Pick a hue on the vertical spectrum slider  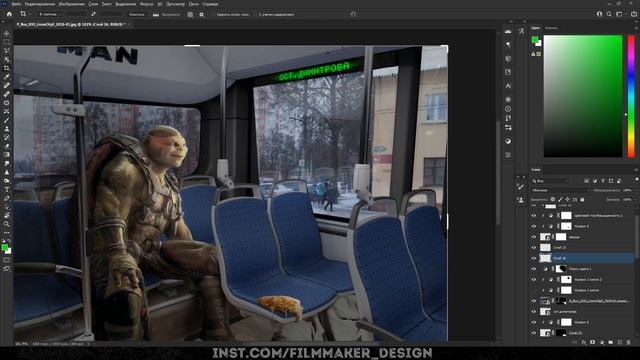coord(631,96)
